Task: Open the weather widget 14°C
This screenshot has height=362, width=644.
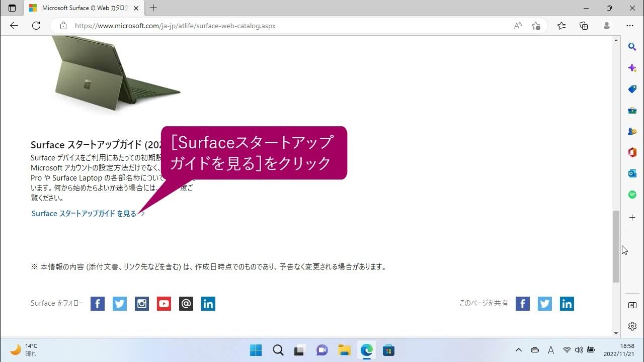Action: pyautogui.click(x=24, y=350)
